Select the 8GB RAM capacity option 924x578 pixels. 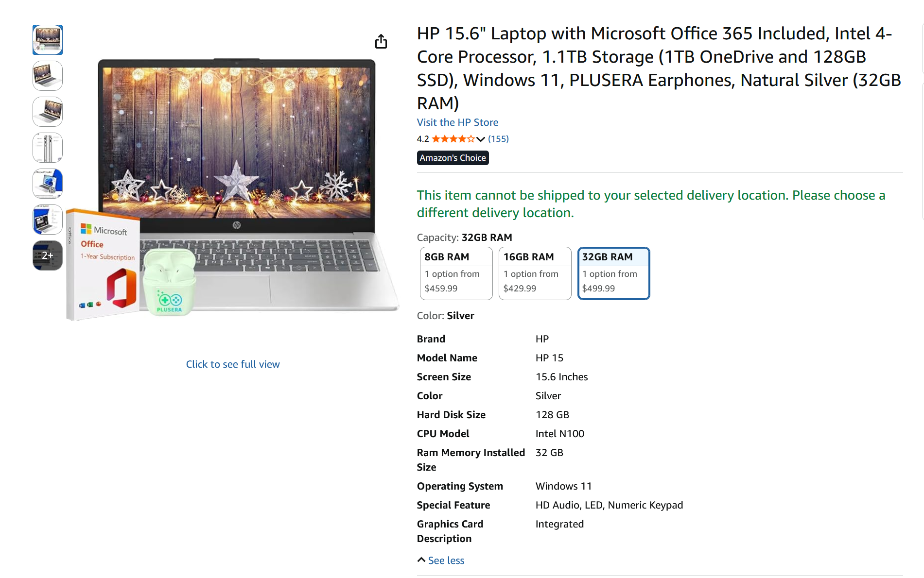(456, 273)
